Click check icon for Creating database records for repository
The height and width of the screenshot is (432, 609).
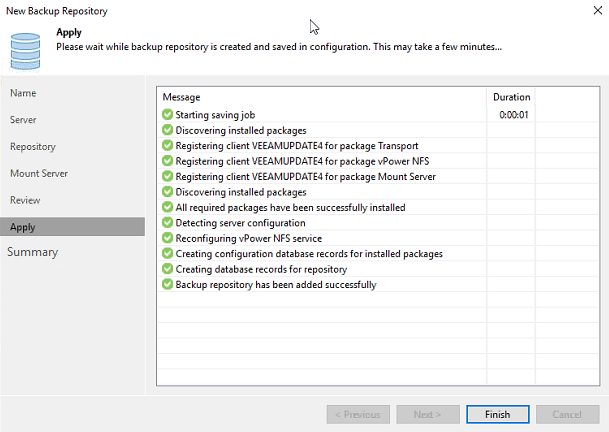click(167, 269)
